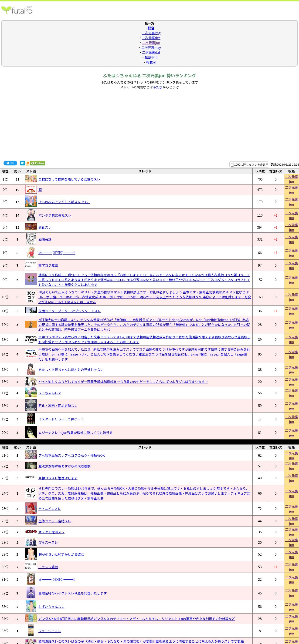Screen dimensions: 299x644
Task: Click thumbnail of けものみみ thread
Action: click(x=31, y=201)
